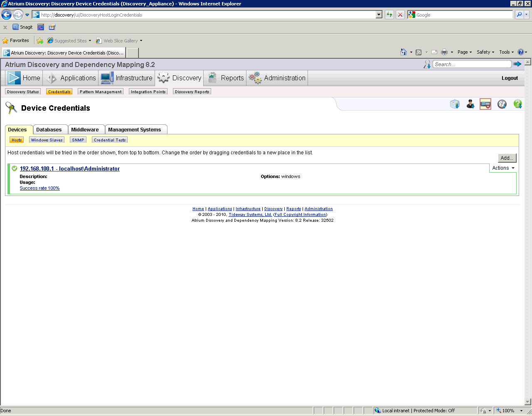Click the highlighted credentials card icon
This screenshot has height=416, width=532.
(485, 104)
